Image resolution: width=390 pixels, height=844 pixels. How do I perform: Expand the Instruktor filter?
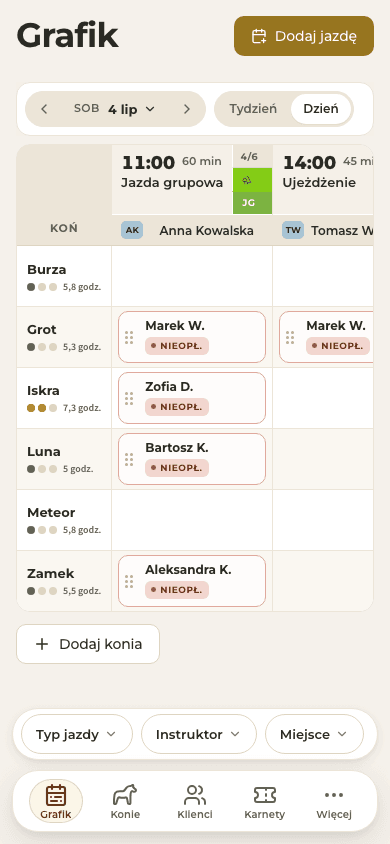[x=198, y=734]
